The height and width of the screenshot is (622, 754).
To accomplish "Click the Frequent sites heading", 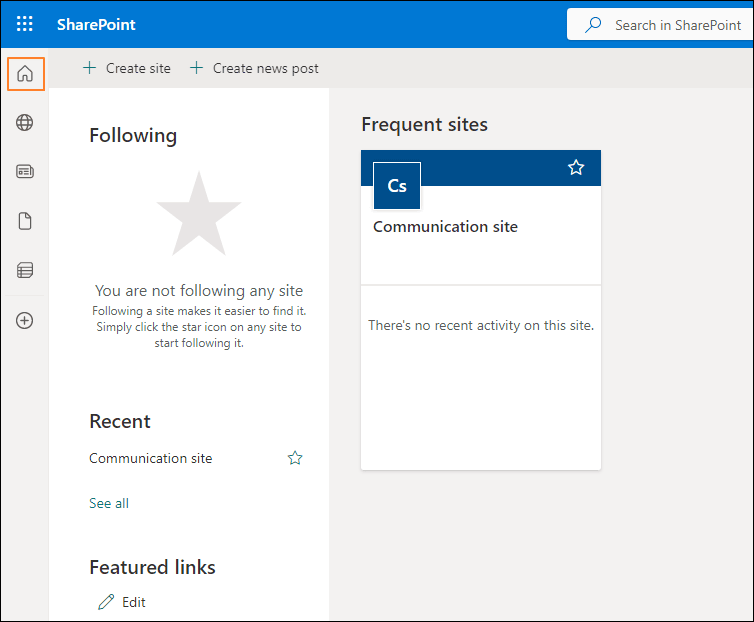I will [425, 125].
